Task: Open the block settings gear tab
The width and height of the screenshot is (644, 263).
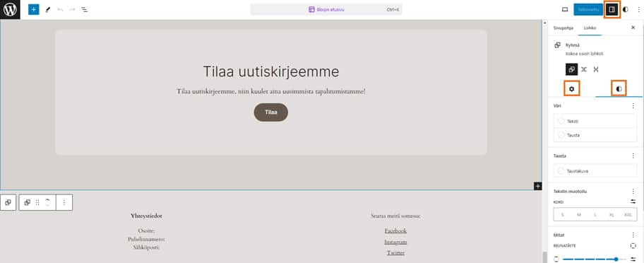Action: [x=571, y=89]
